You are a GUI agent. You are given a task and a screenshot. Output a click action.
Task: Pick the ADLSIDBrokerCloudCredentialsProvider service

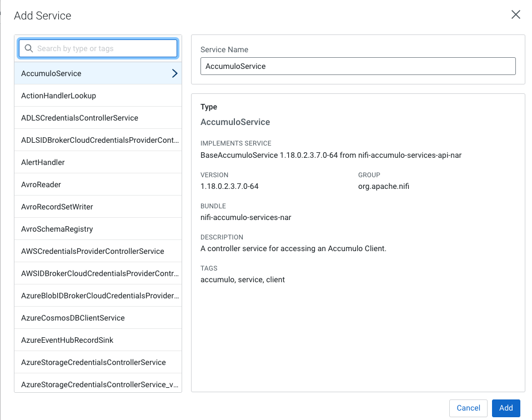click(100, 140)
